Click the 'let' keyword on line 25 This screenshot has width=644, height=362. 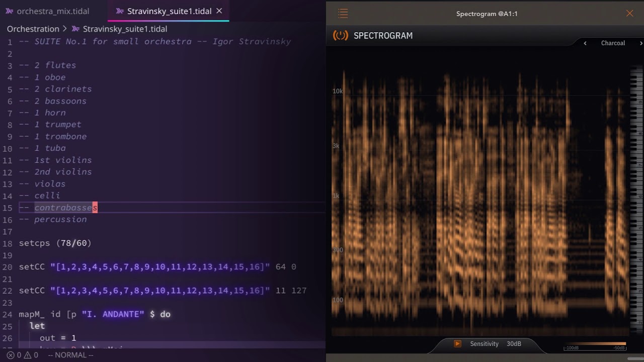pyautogui.click(x=37, y=326)
